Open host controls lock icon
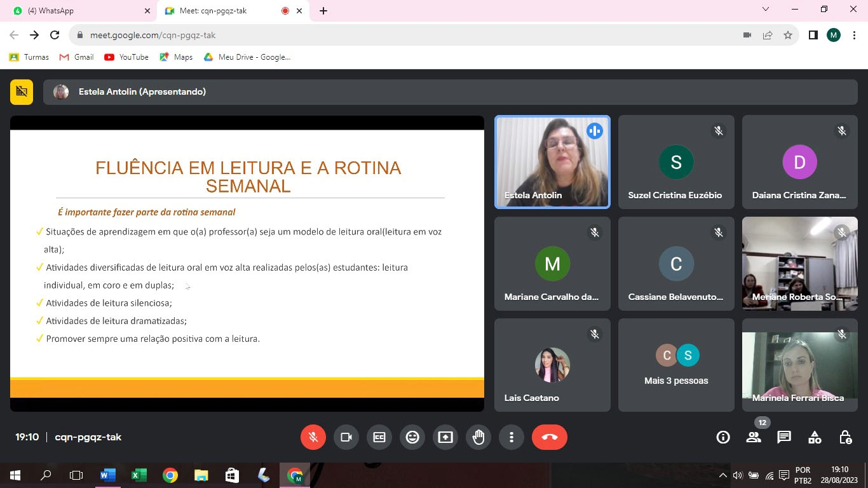Screen dimensions: 868x488 tap(845, 437)
